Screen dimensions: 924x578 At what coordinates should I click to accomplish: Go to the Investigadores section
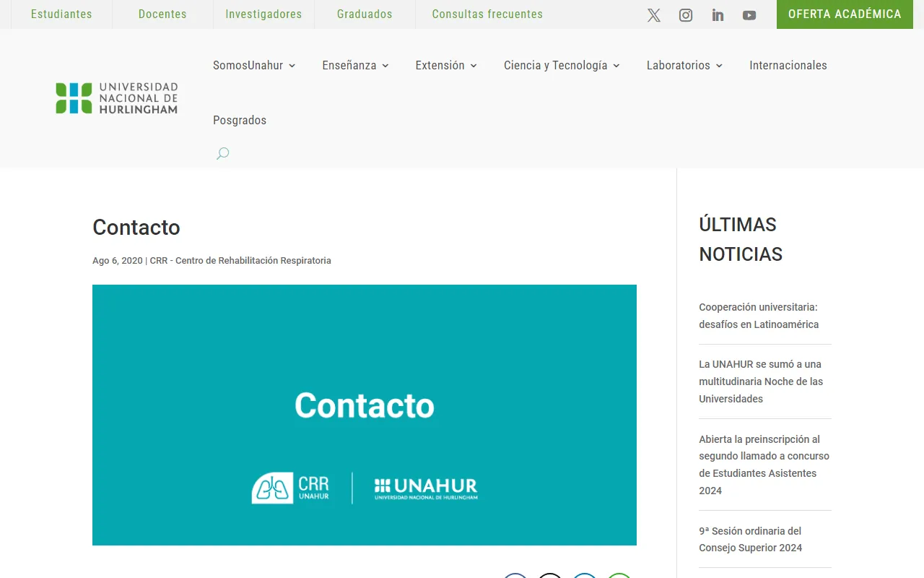point(263,14)
